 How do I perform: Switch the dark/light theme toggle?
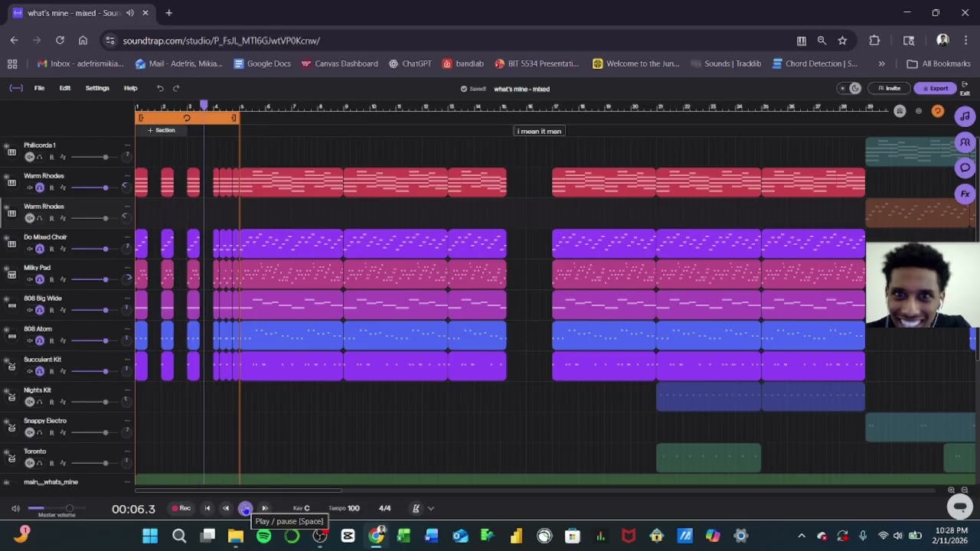[x=849, y=88]
